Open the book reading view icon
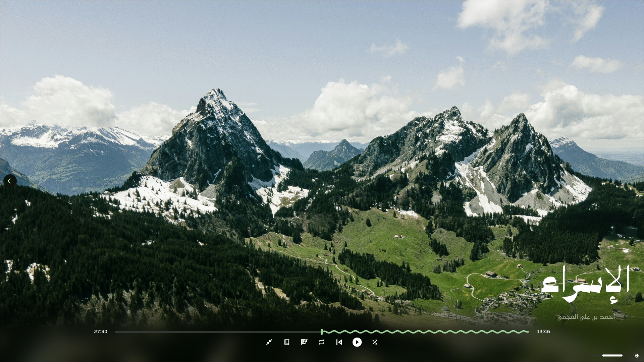 tap(286, 342)
